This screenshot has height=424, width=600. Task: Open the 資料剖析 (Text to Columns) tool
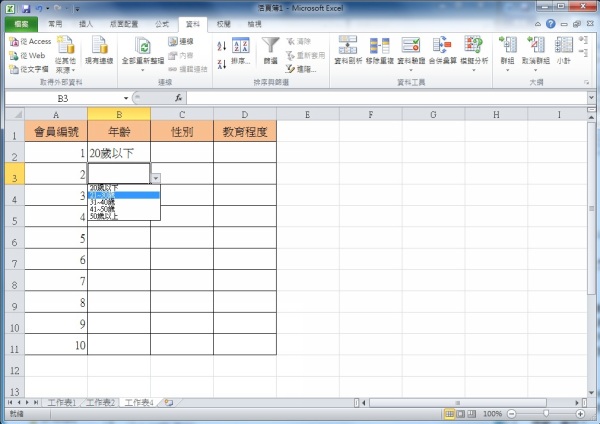point(348,50)
